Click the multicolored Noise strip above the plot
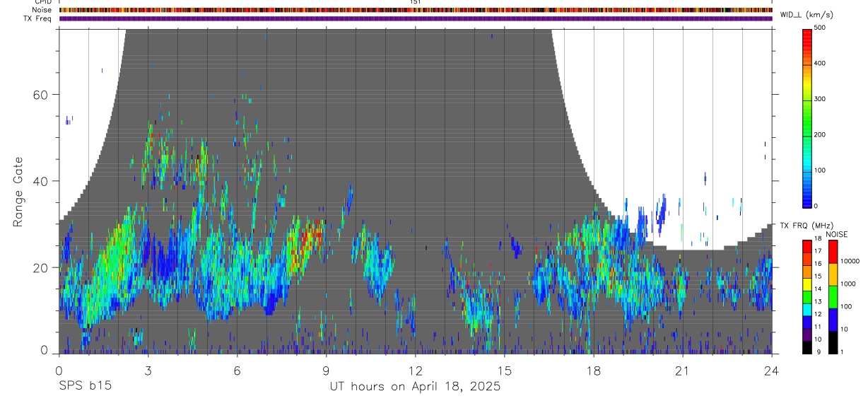The image size is (868, 401). pyautogui.click(x=416, y=10)
